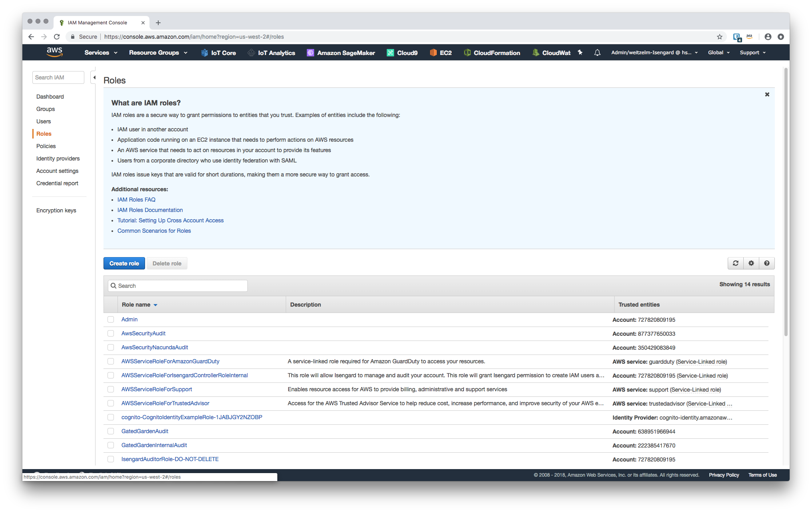
Task: Open the IAM Roles Documentation link
Action: tap(150, 210)
